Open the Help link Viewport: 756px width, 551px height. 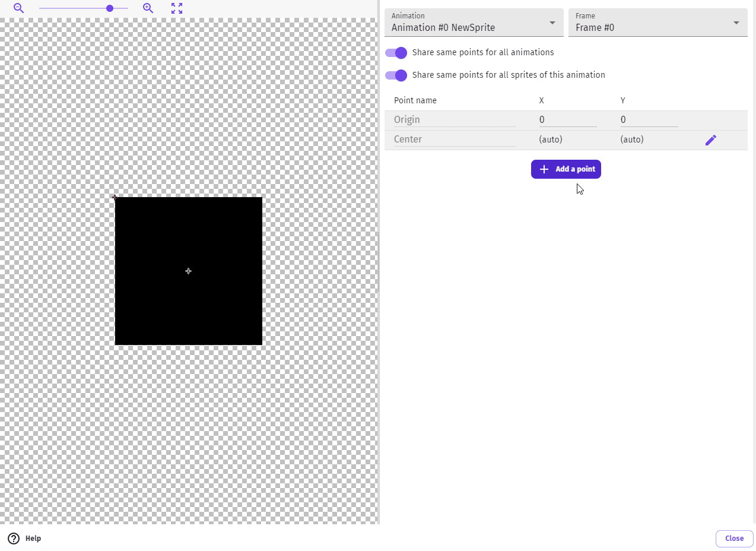(x=24, y=539)
